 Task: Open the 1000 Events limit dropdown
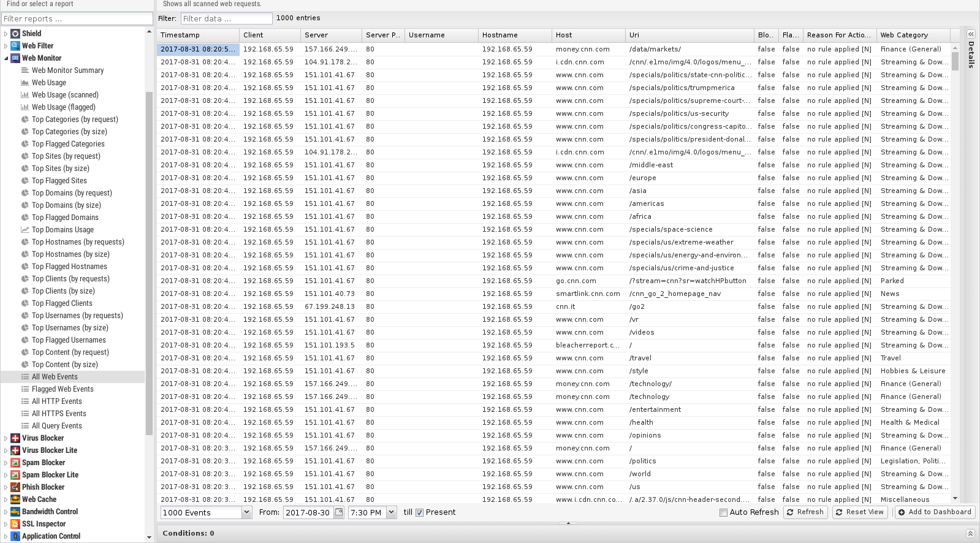[x=246, y=512]
